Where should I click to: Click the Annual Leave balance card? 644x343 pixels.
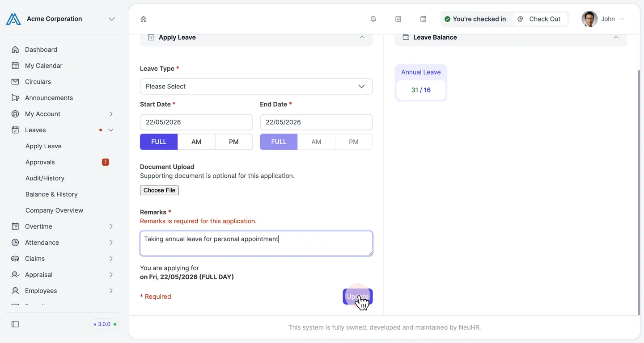[421, 83]
